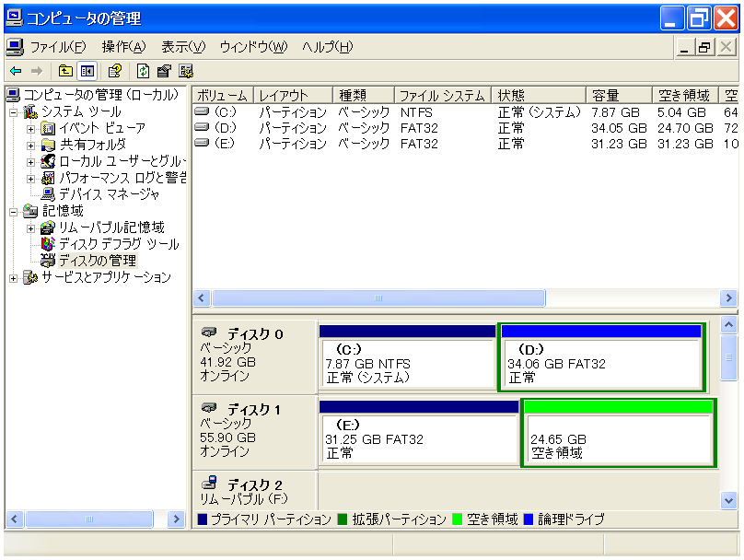The image size is (744, 560).
Task: Sort by the ボリューム column header
Action: point(223,96)
